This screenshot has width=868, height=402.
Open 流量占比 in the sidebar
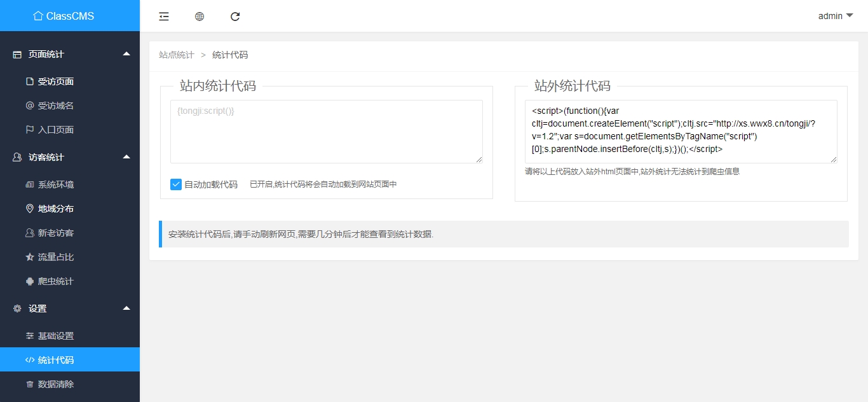[x=55, y=257]
